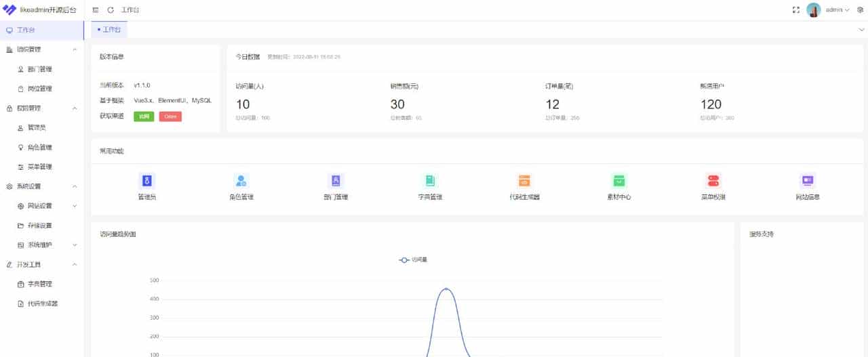This screenshot has width=868, height=357.
Task: Click the version text v1.1.0
Action: (x=142, y=85)
